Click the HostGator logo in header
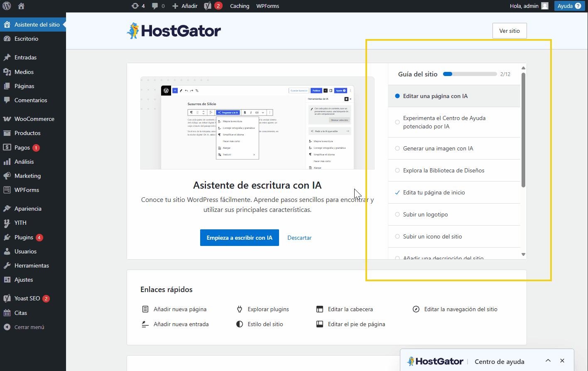588x371 pixels. (174, 31)
